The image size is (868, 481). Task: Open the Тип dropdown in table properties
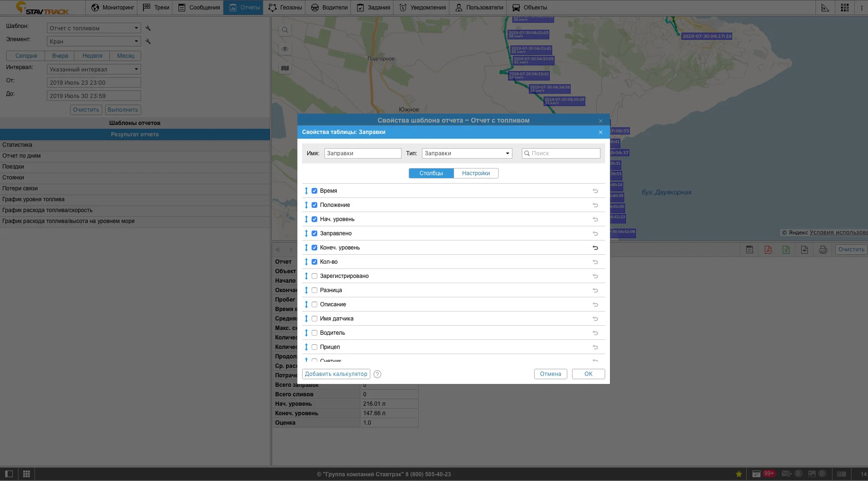466,153
